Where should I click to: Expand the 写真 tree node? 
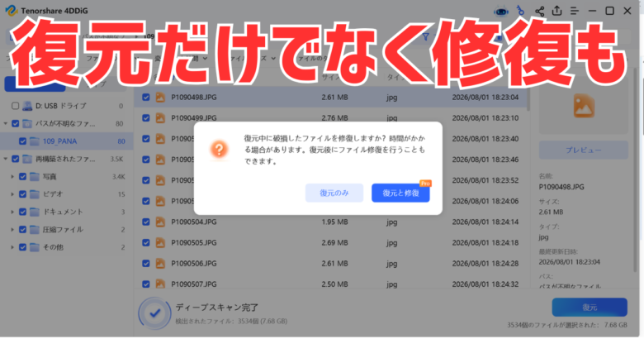click(12, 176)
